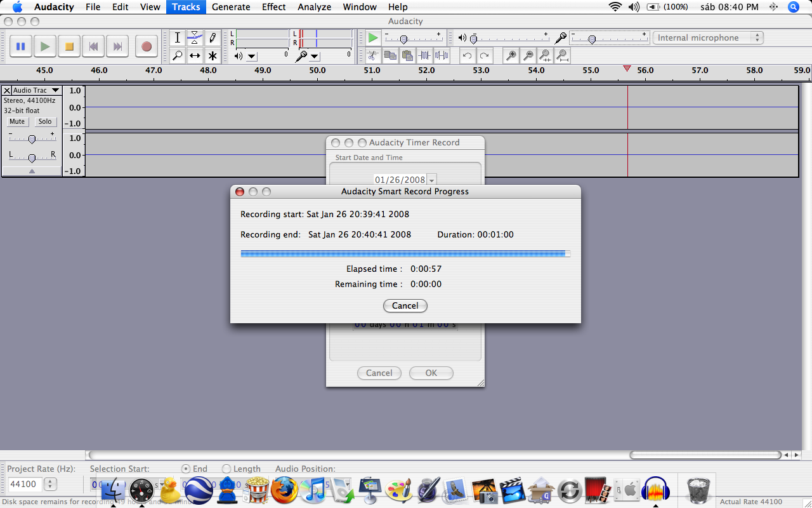Open the Edit menu

(120, 7)
